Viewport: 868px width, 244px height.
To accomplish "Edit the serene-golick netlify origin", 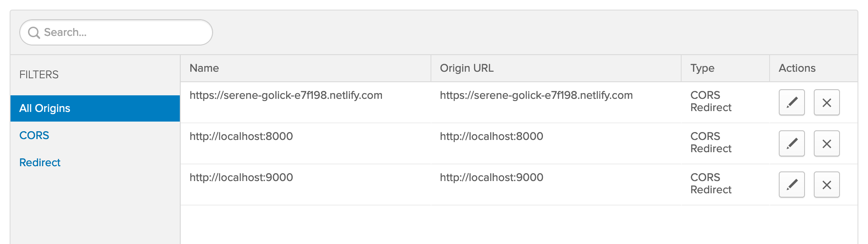I will coord(791,102).
